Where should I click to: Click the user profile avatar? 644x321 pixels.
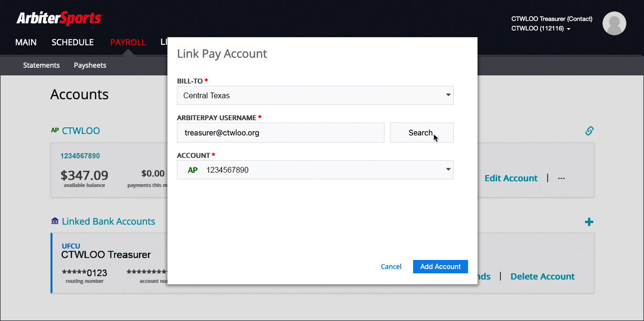614,23
